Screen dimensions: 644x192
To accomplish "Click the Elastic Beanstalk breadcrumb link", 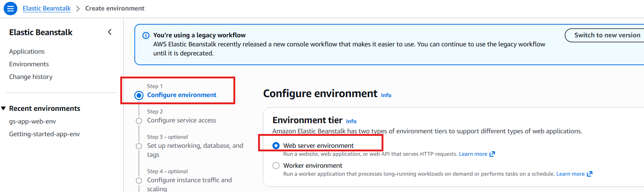I will (46, 8).
